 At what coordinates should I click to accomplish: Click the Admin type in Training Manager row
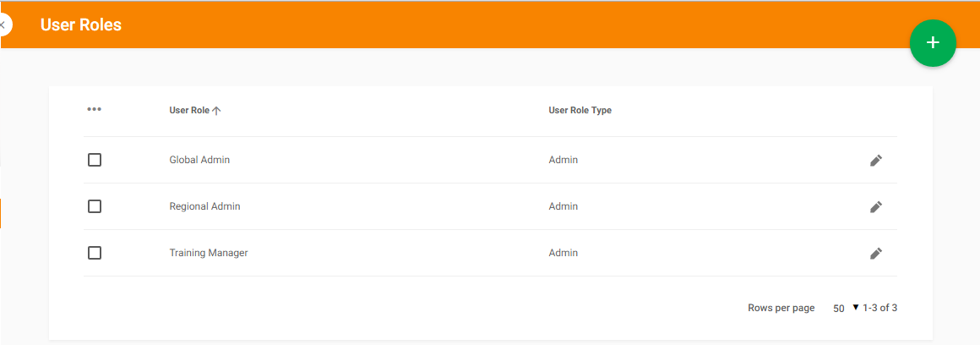click(563, 253)
